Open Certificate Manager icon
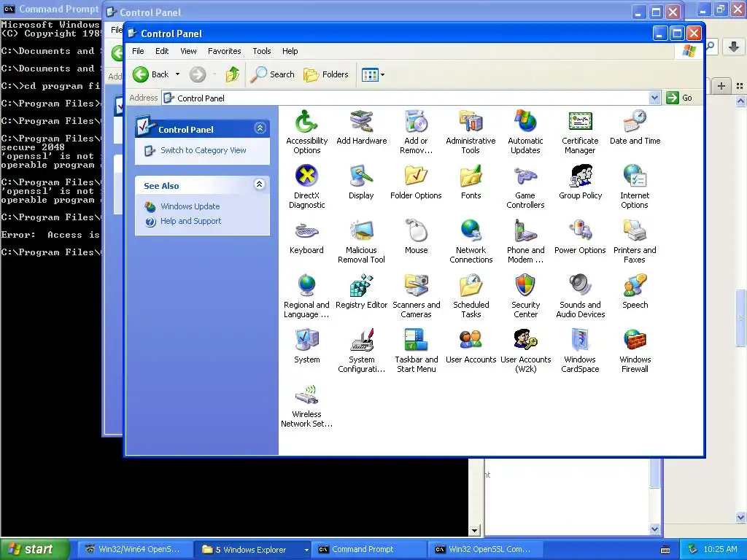747x560 pixels. (x=580, y=133)
